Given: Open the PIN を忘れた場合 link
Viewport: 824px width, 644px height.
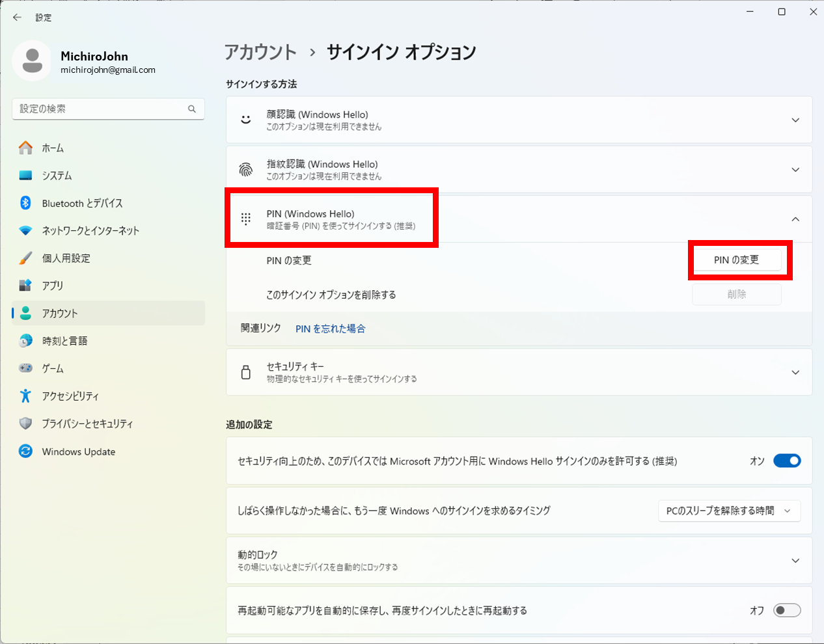Looking at the screenshot, I should [x=330, y=329].
